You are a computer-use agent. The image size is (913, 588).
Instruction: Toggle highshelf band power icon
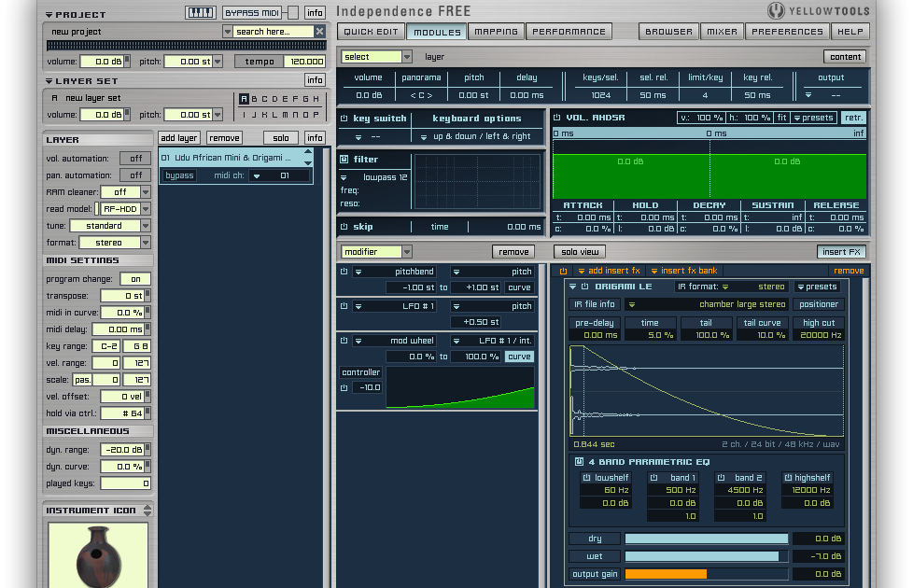point(788,477)
